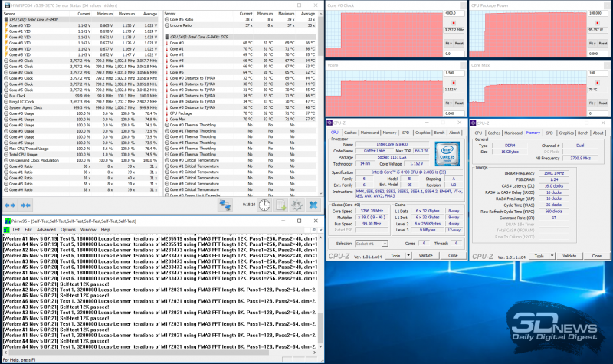The height and width of the screenshot is (364, 613).
Task: Click Reset in Vcore graph
Action: point(459,103)
